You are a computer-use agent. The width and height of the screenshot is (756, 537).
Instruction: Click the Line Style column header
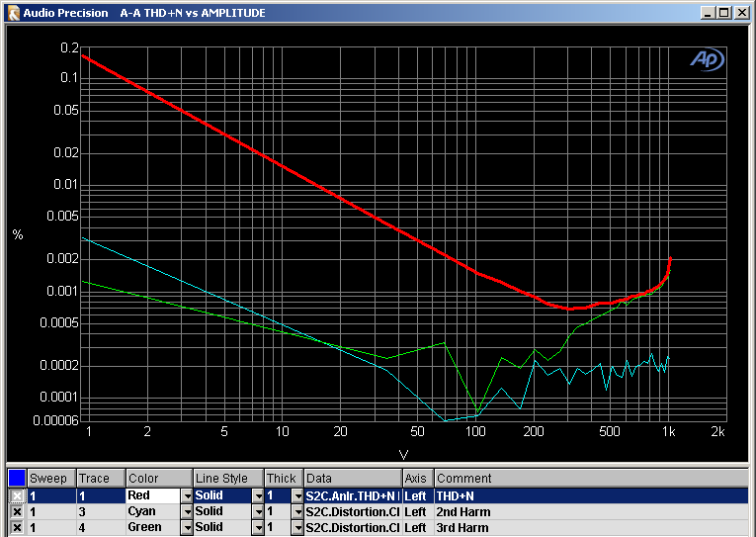[228, 478]
